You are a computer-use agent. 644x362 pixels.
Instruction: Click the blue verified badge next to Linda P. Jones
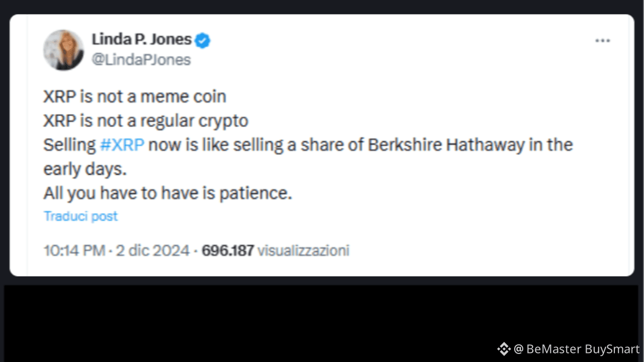pyautogui.click(x=202, y=39)
